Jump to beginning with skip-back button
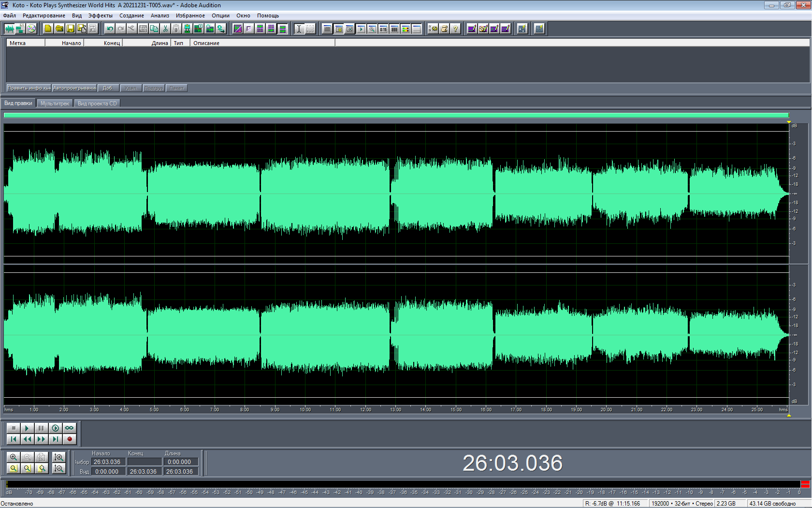 [x=14, y=439]
